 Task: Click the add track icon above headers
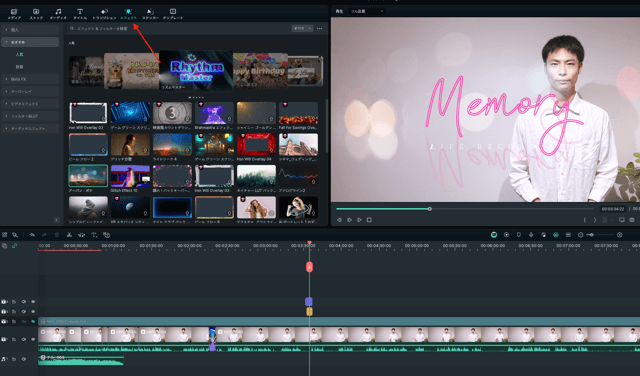(4, 246)
